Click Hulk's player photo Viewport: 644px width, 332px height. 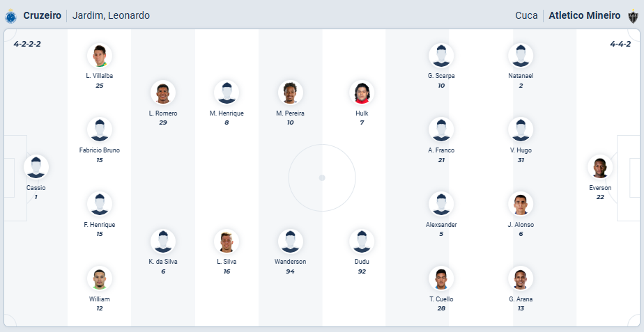(x=362, y=93)
